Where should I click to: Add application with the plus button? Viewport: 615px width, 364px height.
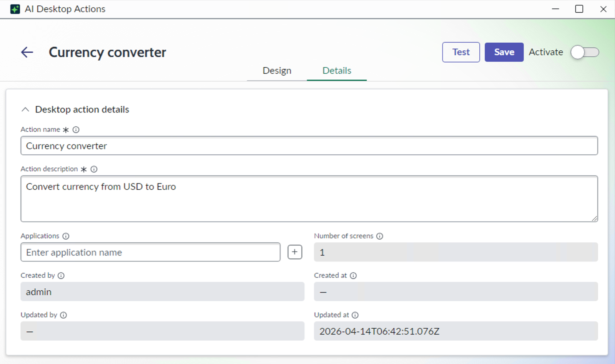(295, 252)
